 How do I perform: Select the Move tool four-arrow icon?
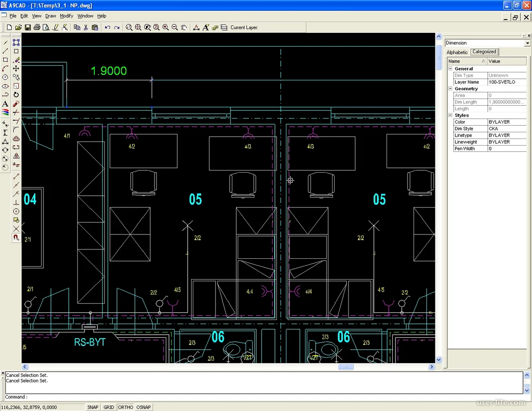pos(16,68)
